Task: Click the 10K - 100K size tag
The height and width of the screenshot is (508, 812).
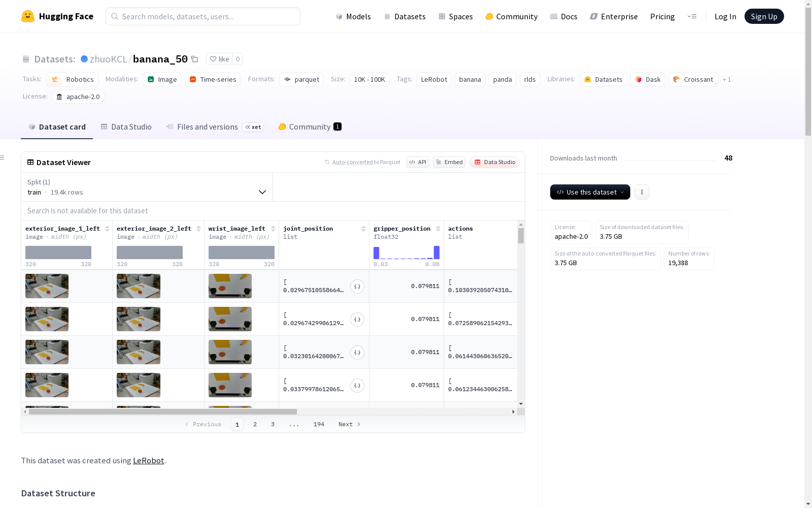Action: click(x=369, y=79)
